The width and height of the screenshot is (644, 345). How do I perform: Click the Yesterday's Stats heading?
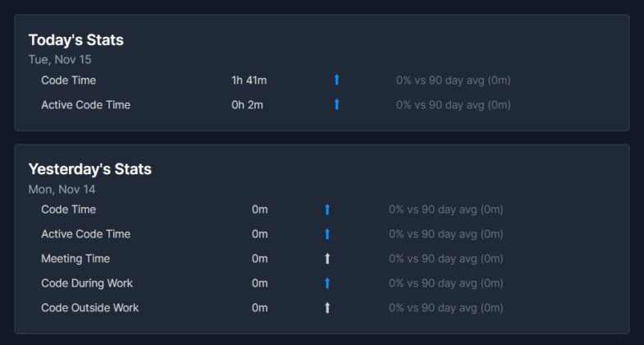tap(90, 169)
